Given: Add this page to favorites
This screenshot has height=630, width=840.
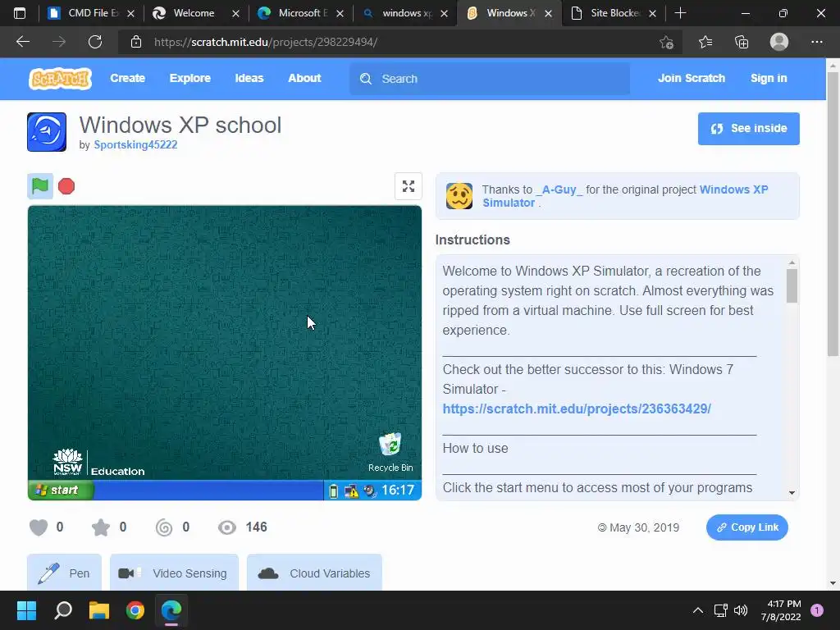Looking at the screenshot, I should (666, 42).
